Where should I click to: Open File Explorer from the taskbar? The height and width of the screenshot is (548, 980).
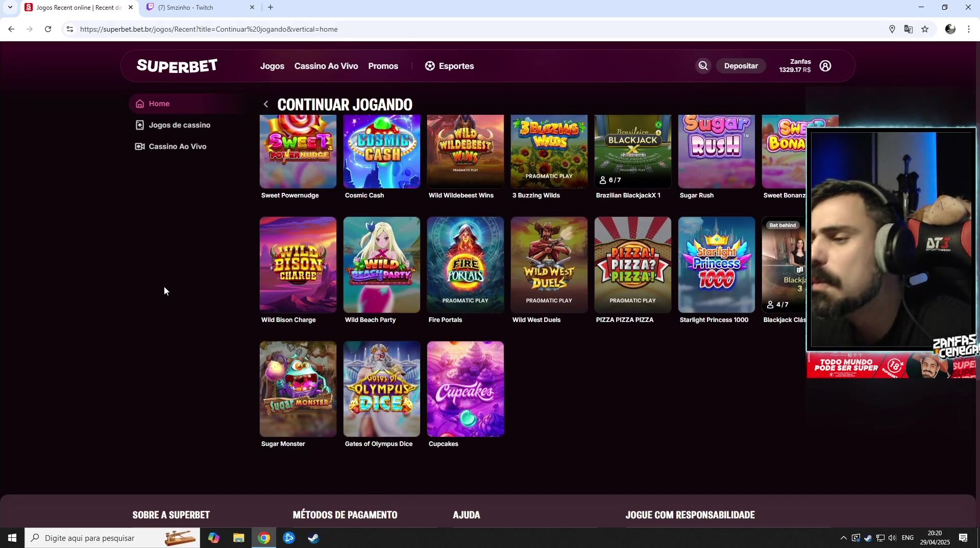[x=239, y=538]
